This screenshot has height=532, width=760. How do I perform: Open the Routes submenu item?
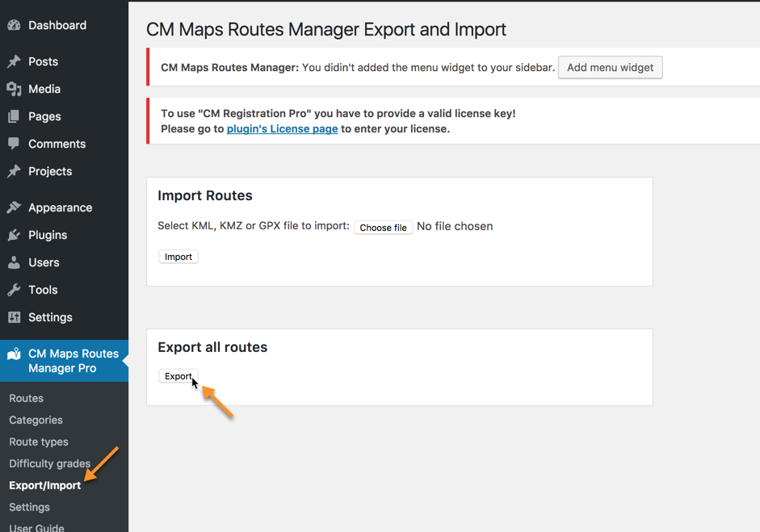coord(26,398)
